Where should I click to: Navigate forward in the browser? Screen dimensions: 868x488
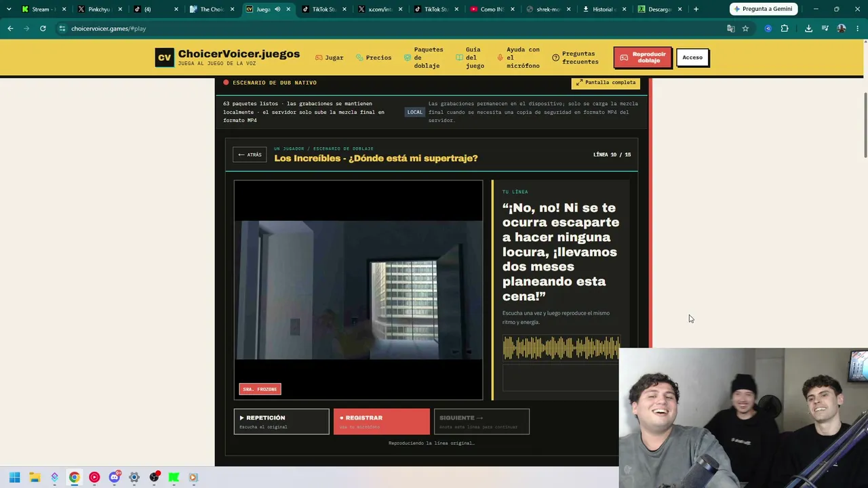(x=26, y=28)
